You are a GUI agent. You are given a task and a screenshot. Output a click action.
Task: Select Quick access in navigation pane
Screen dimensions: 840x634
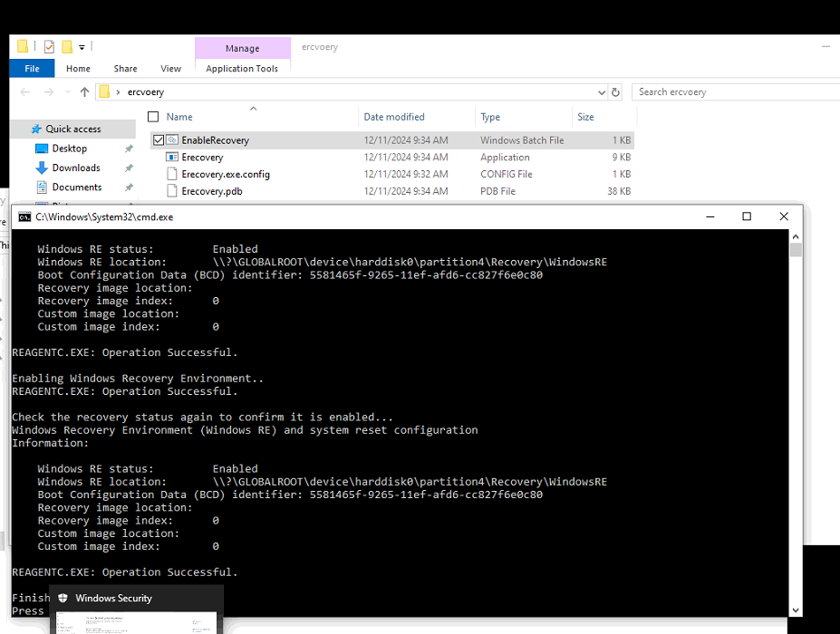[x=72, y=129]
